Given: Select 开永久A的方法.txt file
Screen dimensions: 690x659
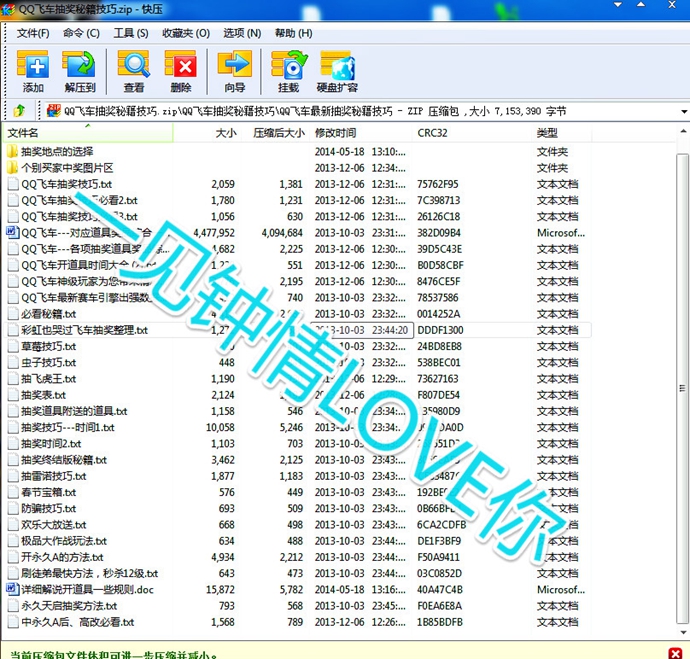Looking at the screenshot, I should tap(62, 557).
